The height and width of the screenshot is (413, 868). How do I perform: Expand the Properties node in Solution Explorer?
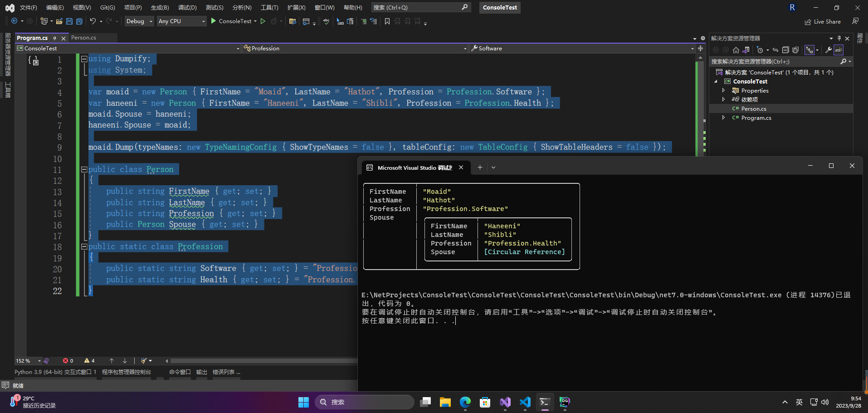coord(724,90)
